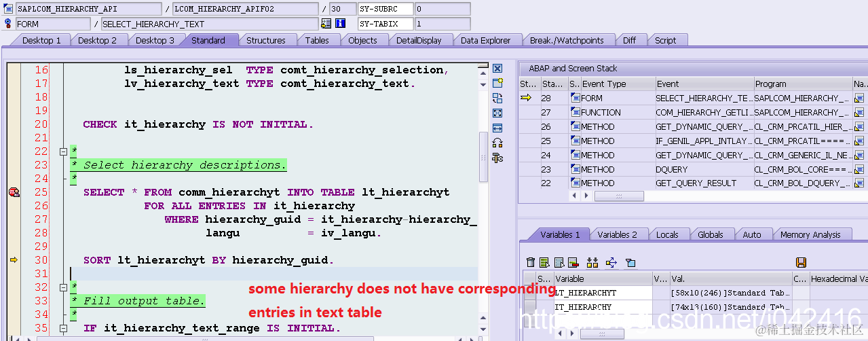Open the Data Explorer tab
This screenshot has height=341, width=868.
click(x=485, y=40)
